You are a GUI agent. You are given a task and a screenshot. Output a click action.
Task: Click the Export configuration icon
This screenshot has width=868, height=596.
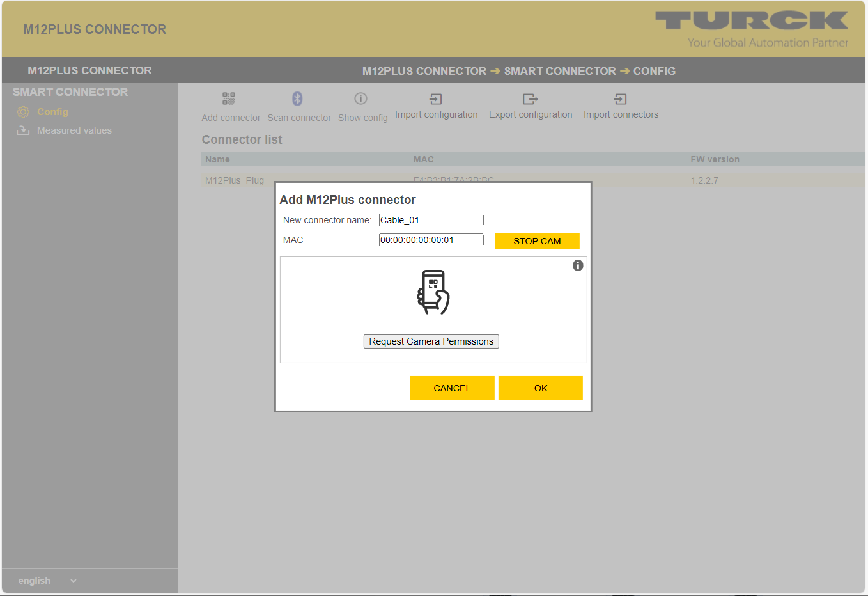click(530, 99)
